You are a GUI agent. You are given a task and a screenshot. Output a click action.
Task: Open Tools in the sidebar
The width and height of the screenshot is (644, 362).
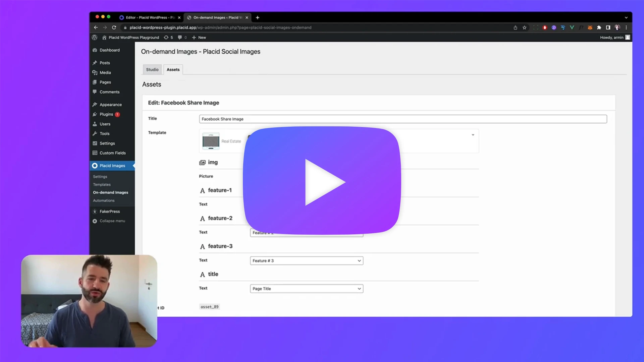click(112, 134)
